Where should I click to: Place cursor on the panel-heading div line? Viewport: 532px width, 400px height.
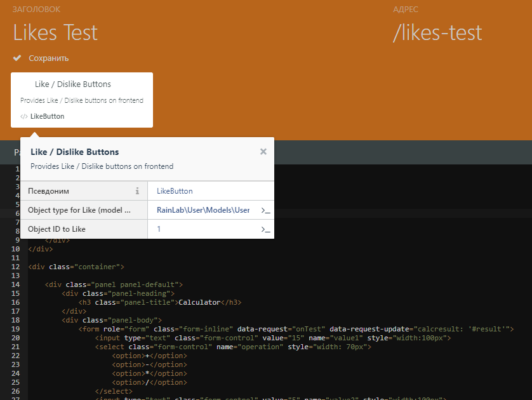[118, 293]
